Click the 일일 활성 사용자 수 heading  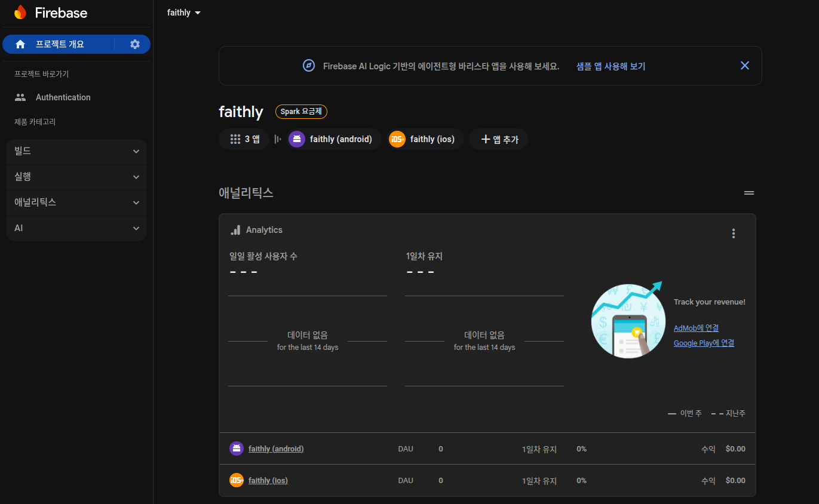(263, 256)
